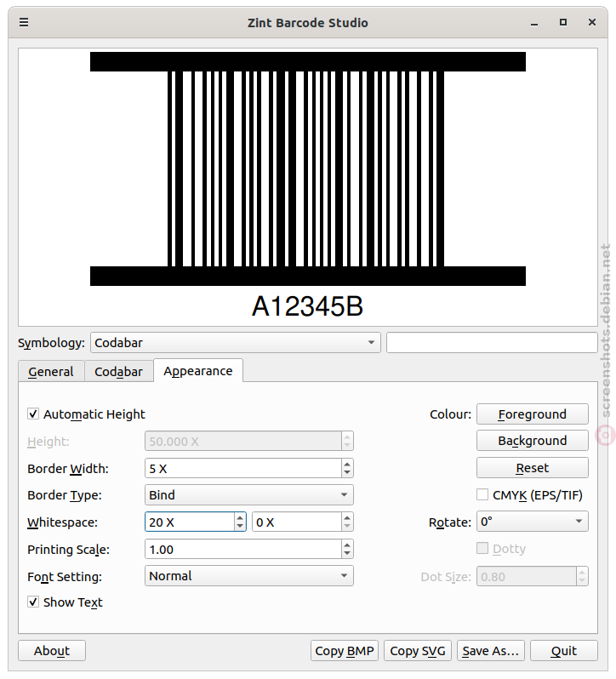Screen dimensions: 616x679
Task: Click the Foreground colour button
Action: pyautogui.click(x=533, y=414)
